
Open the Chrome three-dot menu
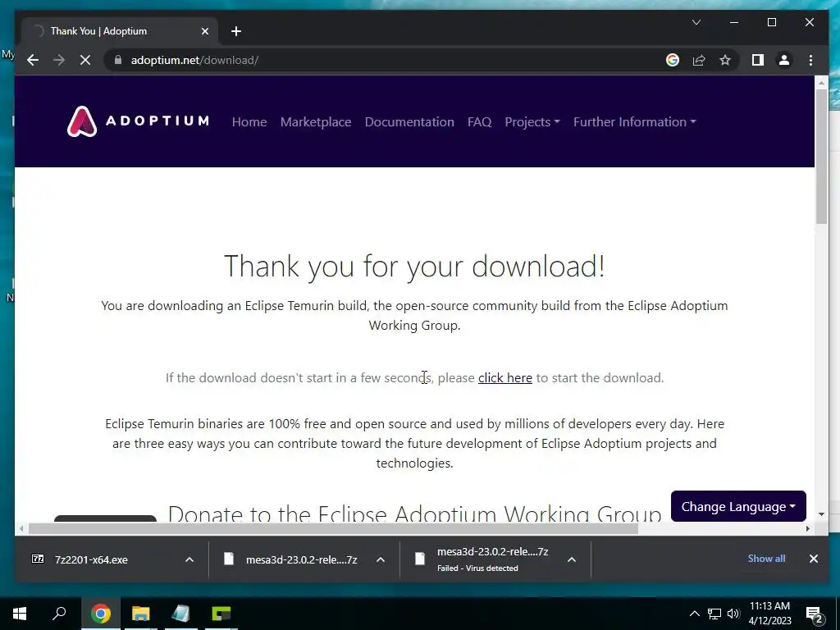point(810,60)
